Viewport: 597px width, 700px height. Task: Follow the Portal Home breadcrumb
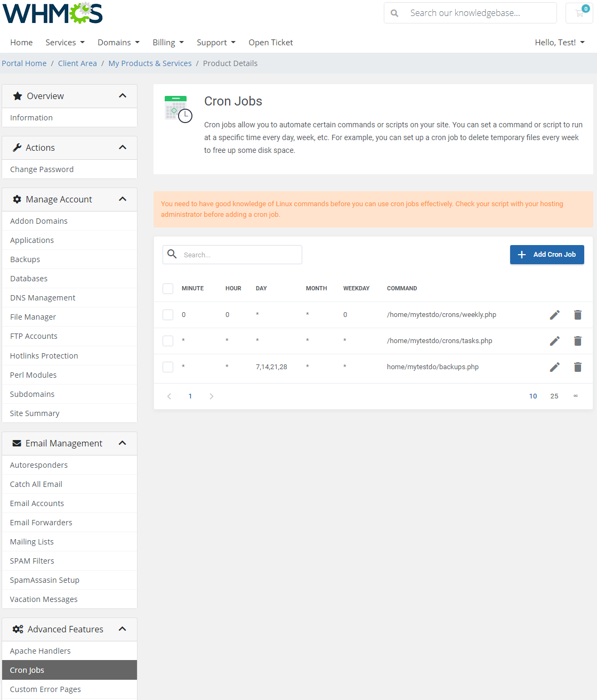pos(24,63)
